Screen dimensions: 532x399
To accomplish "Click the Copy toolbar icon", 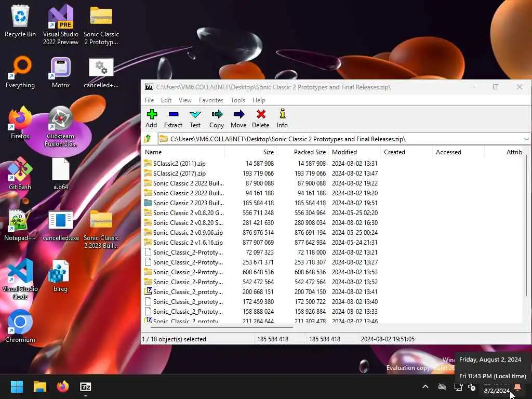I will point(217,118).
